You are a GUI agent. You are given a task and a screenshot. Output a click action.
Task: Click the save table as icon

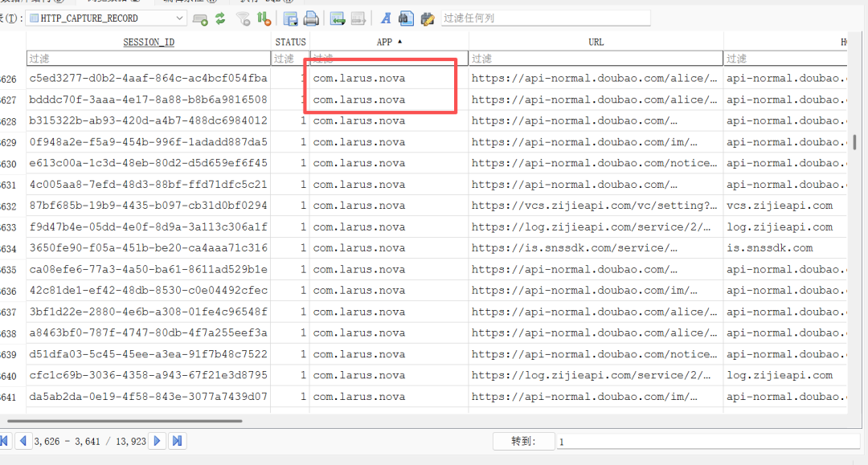pos(290,18)
